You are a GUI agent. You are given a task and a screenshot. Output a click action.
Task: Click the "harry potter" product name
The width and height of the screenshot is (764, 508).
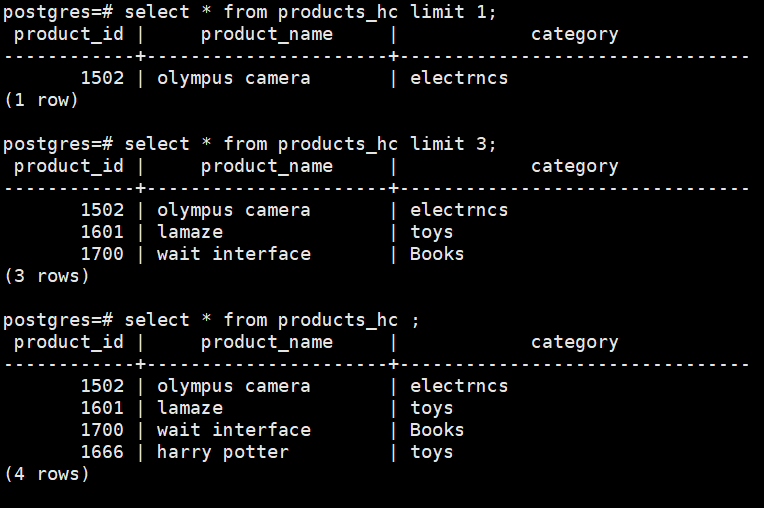point(222,452)
